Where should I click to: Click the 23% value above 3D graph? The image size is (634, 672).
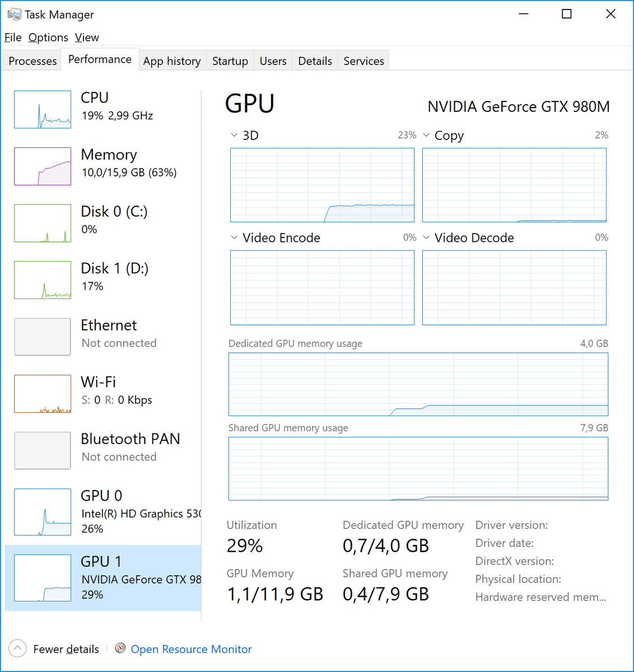click(407, 135)
